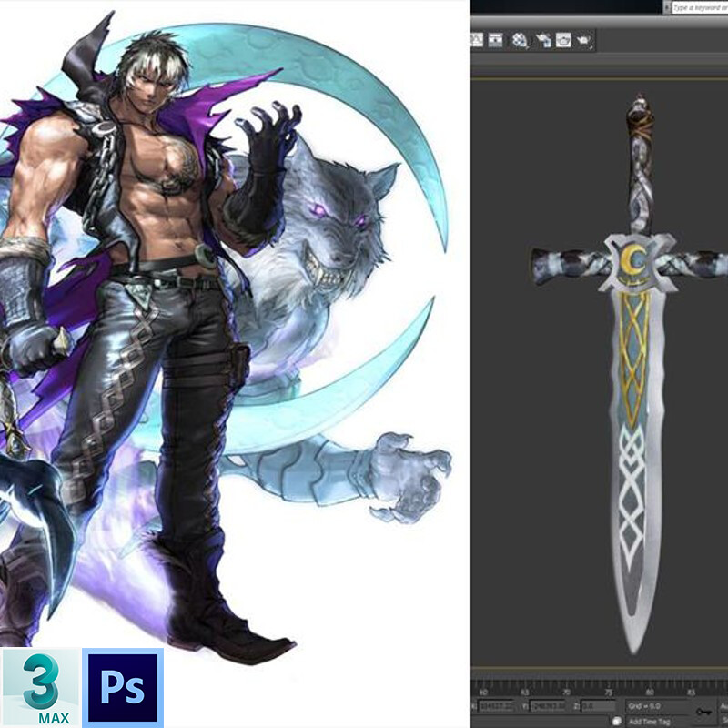Open the Rendered Frame Window icon
The width and height of the screenshot is (728, 728).
tap(563, 40)
